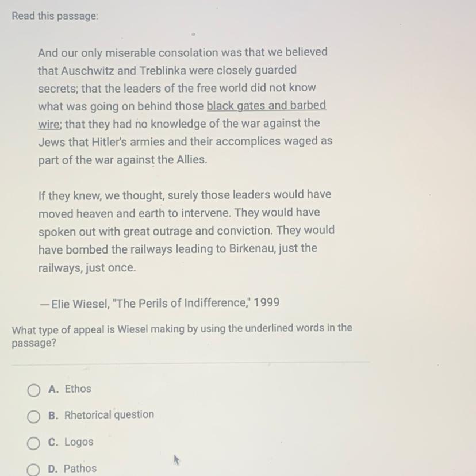Click the first paragraph starting And our only
Image resolution: width=476 pixels, height=476 pixels.
click(185, 106)
